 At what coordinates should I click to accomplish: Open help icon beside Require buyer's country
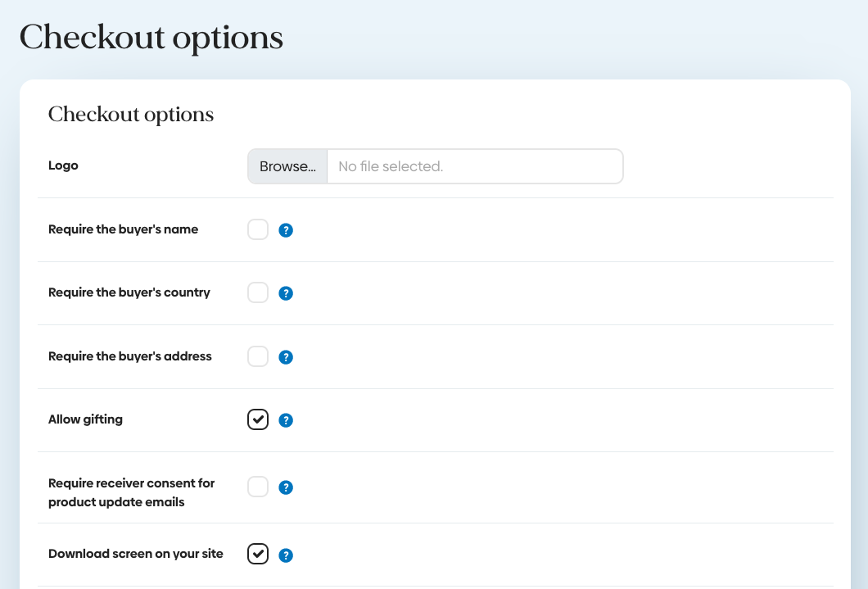pyautogui.click(x=286, y=293)
